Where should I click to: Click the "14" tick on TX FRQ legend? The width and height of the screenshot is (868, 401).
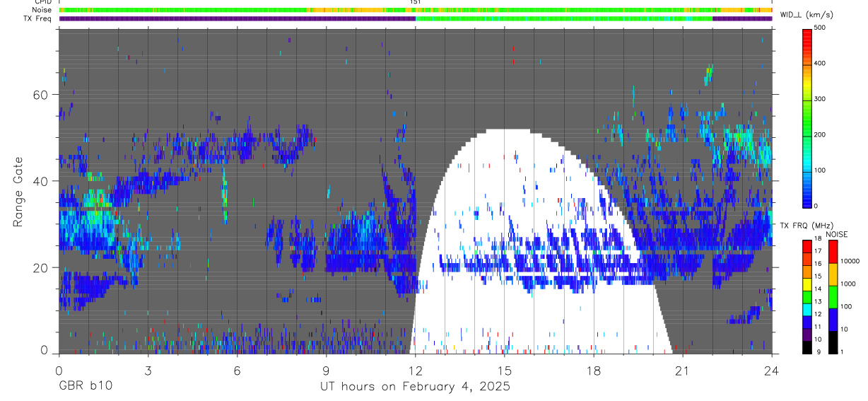pyautogui.click(x=818, y=289)
